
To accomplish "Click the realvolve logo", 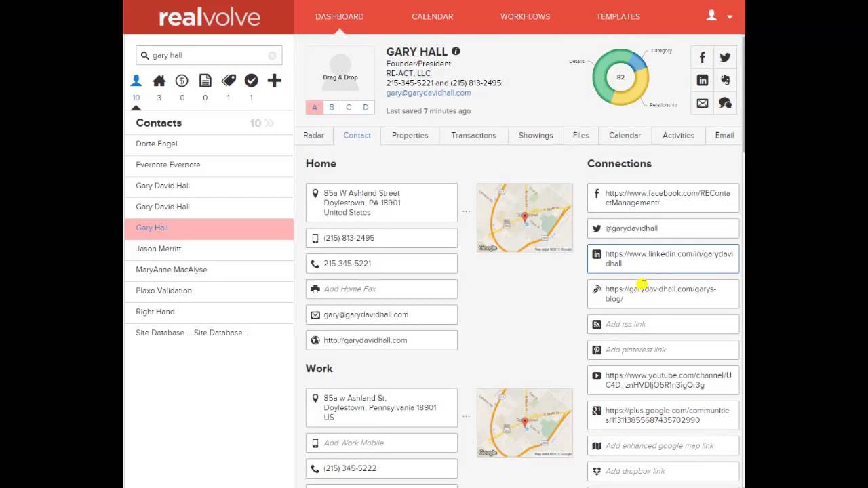I will (x=209, y=17).
